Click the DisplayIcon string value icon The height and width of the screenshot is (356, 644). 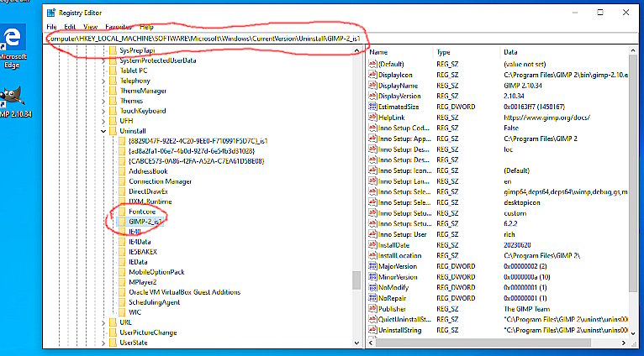click(372, 75)
